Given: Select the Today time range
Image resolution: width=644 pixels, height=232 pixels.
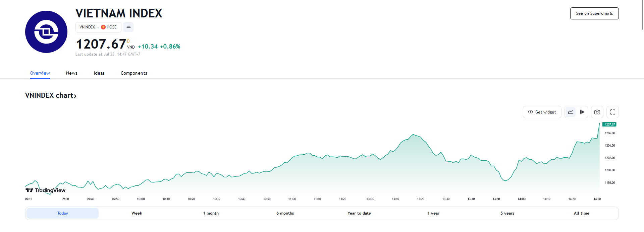Looking at the screenshot, I should point(63,213).
